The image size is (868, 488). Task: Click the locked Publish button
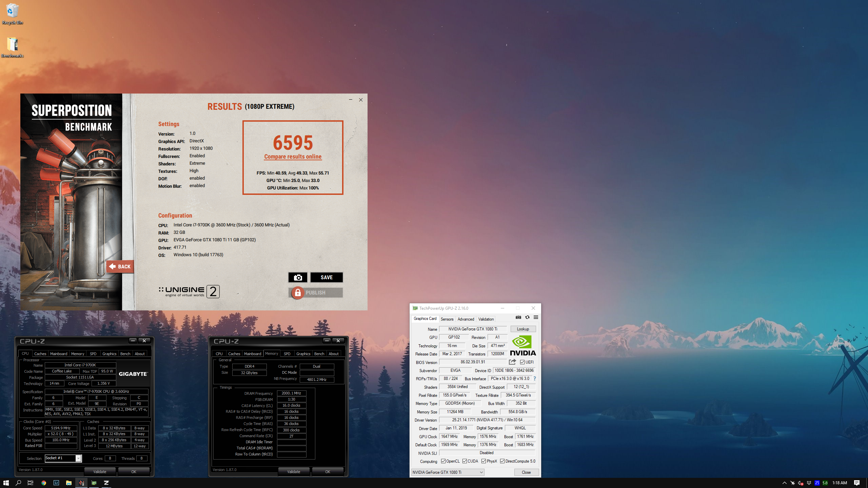pyautogui.click(x=316, y=293)
